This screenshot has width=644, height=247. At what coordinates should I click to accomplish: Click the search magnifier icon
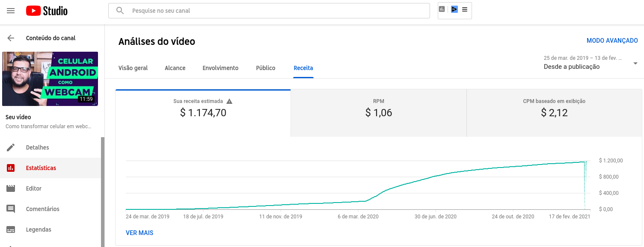[120, 11]
